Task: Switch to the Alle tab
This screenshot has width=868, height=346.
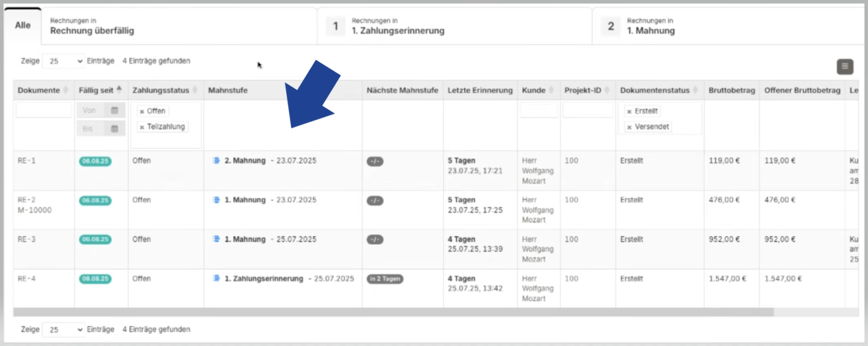Action: (22, 25)
